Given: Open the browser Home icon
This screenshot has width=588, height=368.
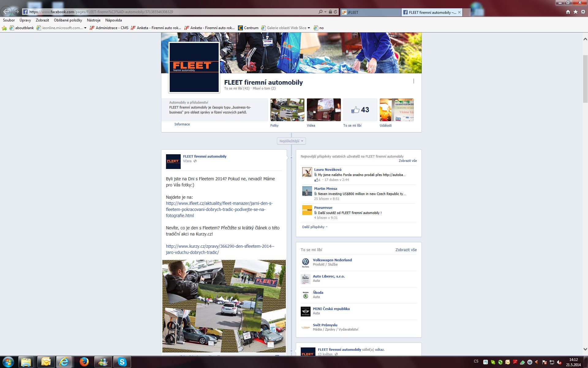Looking at the screenshot, I should tap(568, 12).
